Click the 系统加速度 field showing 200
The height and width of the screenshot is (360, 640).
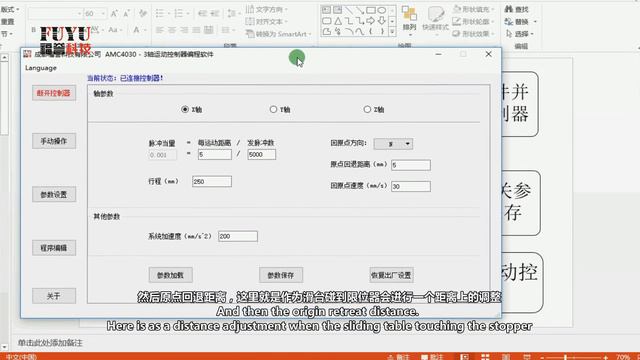click(238, 236)
